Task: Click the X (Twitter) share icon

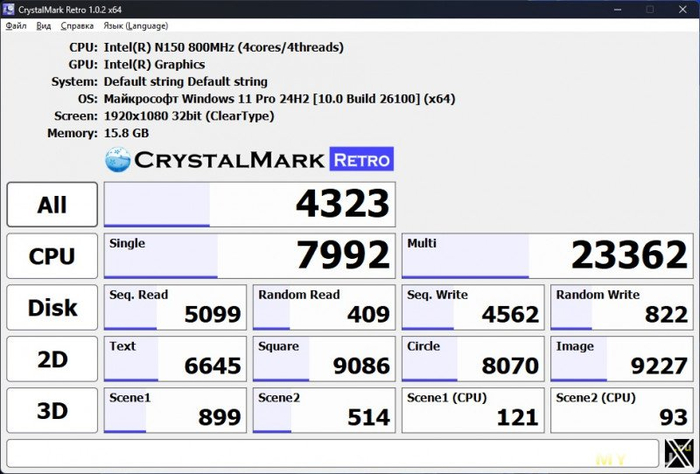Action: [x=678, y=454]
